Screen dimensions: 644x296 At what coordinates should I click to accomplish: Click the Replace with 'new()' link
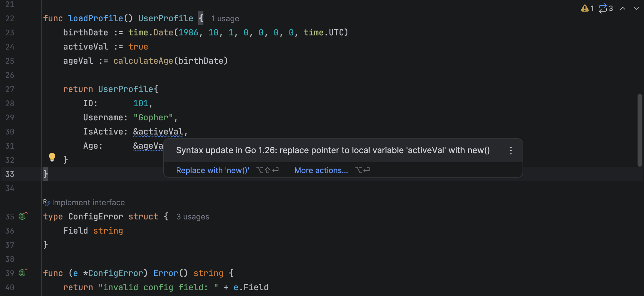(212, 170)
